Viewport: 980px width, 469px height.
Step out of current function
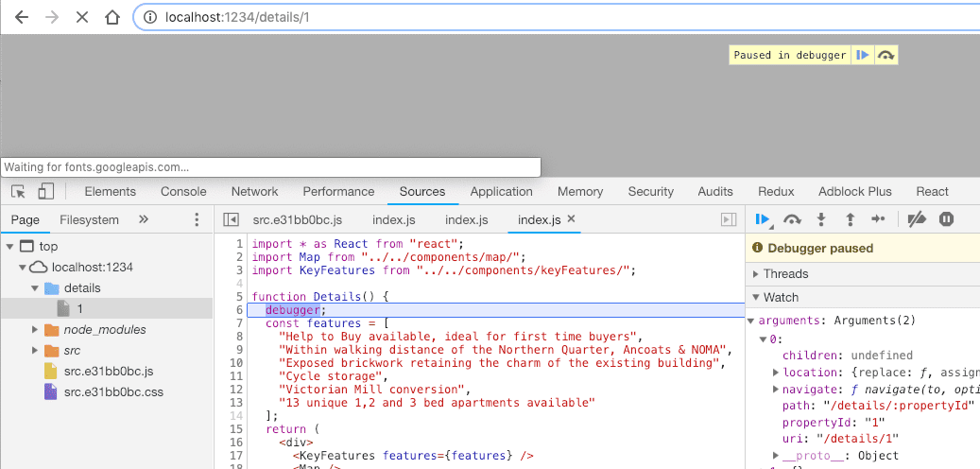click(x=850, y=218)
